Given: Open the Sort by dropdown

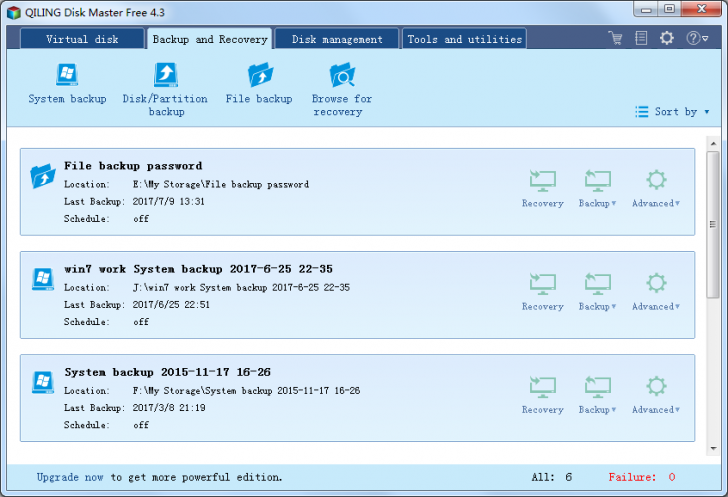Looking at the screenshot, I should (x=672, y=111).
